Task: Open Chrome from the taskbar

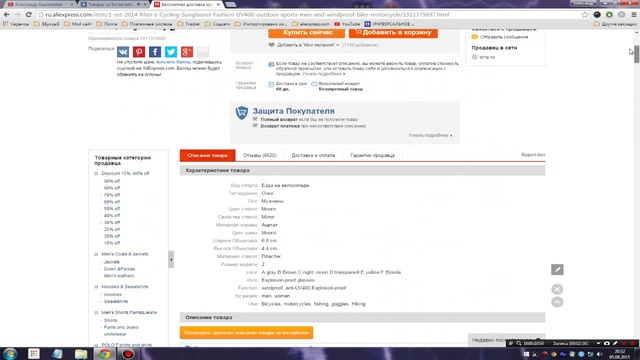Action: [104, 353]
